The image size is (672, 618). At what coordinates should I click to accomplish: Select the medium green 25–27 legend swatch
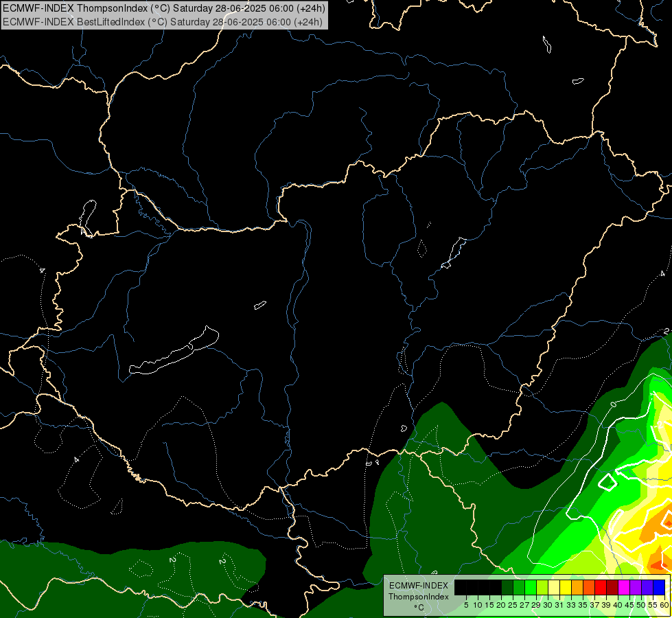pyautogui.click(x=518, y=587)
